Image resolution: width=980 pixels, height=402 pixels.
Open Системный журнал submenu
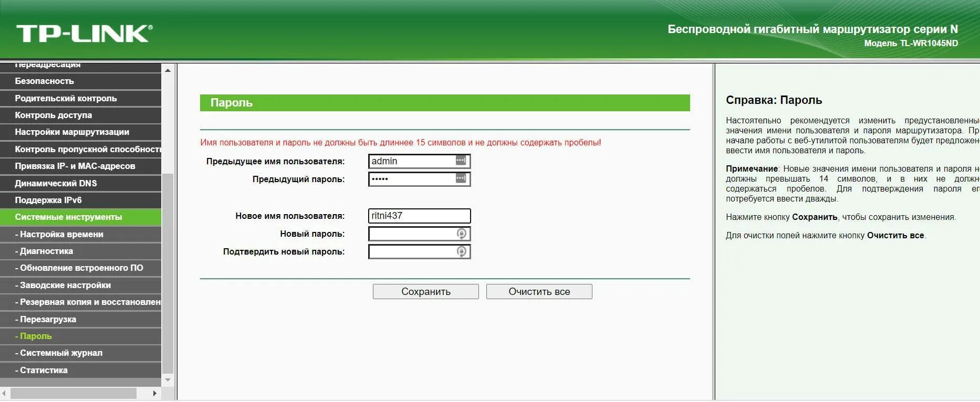pyautogui.click(x=80, y=353)
